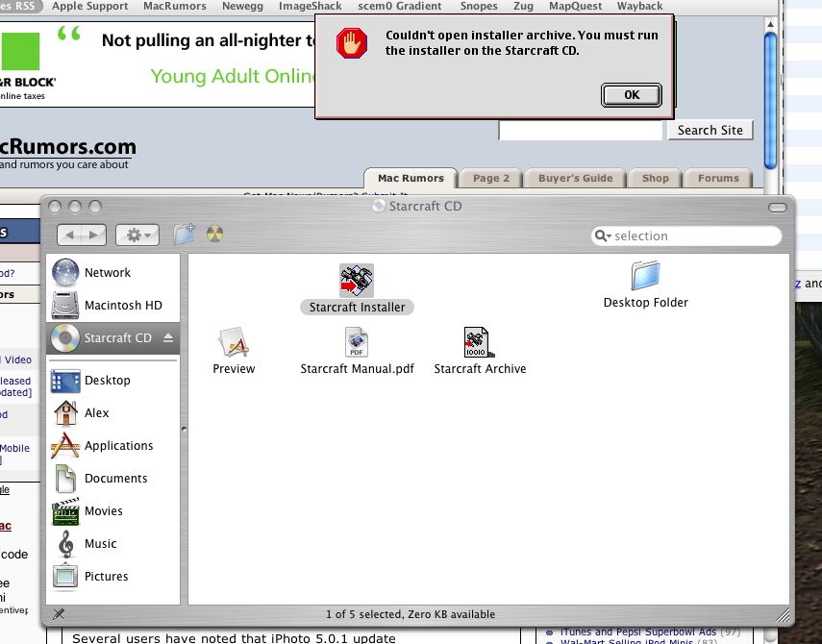Open Desktop in Finder sidebar
Image resolution: width=822 pixels, height=644 pixels.
coord(112,380)
